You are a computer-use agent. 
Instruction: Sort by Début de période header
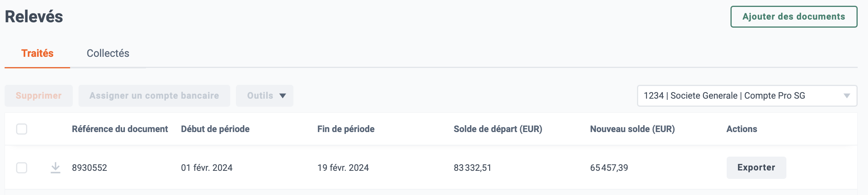(215, 129)
